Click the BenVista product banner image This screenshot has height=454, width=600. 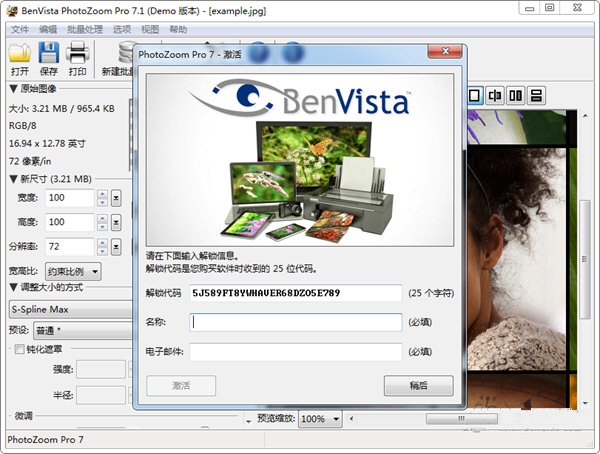pos(300,160)
